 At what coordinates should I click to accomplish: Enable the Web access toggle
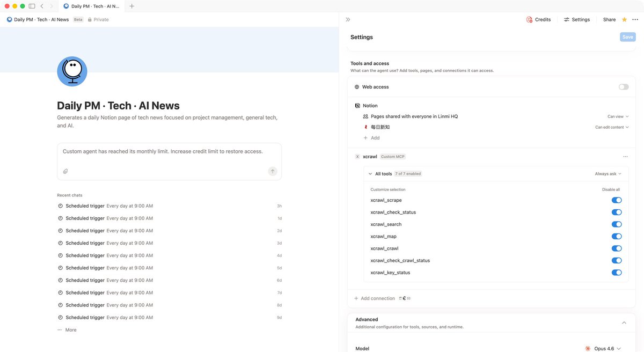[x=624, y=87]
